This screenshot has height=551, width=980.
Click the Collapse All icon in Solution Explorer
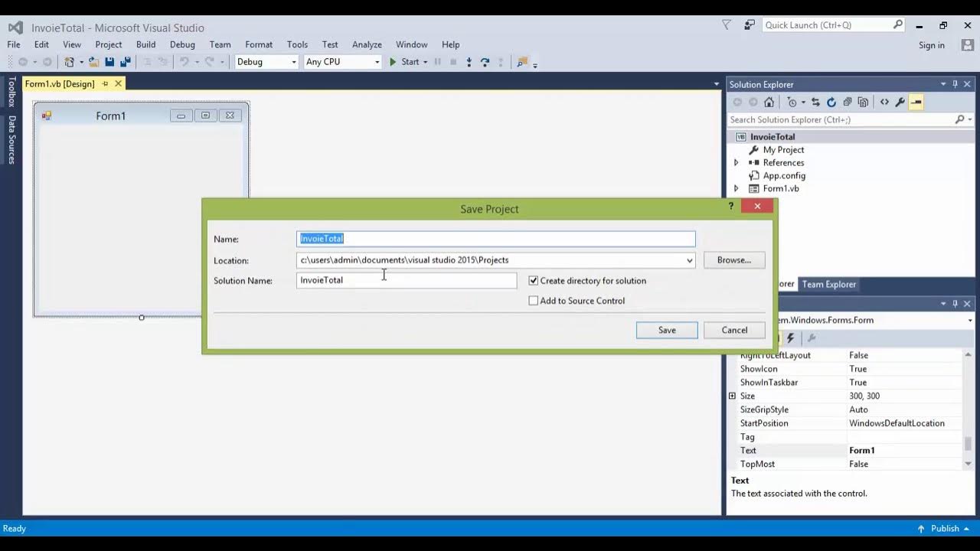(847, 102)
